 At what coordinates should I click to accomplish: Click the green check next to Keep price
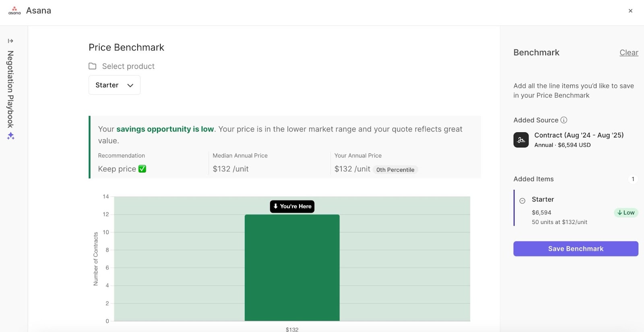pos(142,169)
